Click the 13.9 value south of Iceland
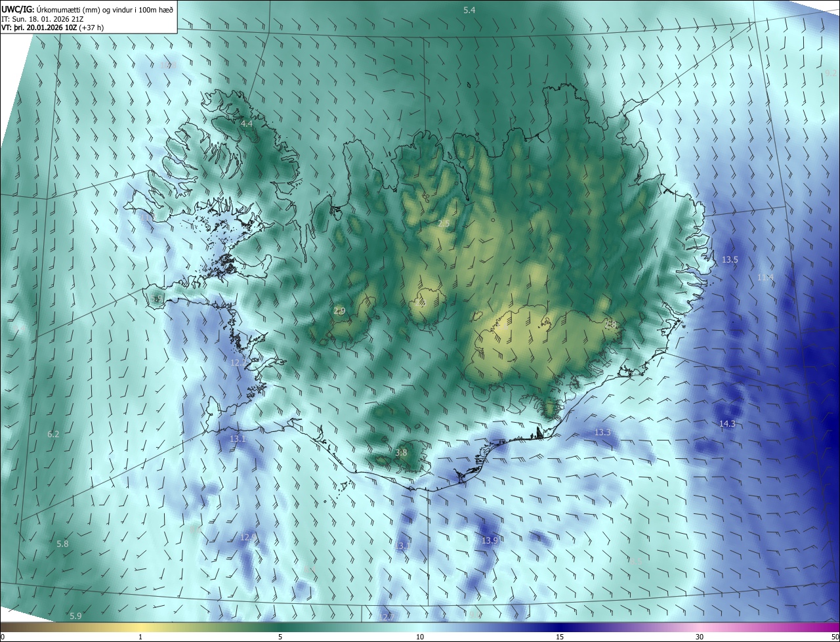840x642 pixels. click(x=490, y=540)
